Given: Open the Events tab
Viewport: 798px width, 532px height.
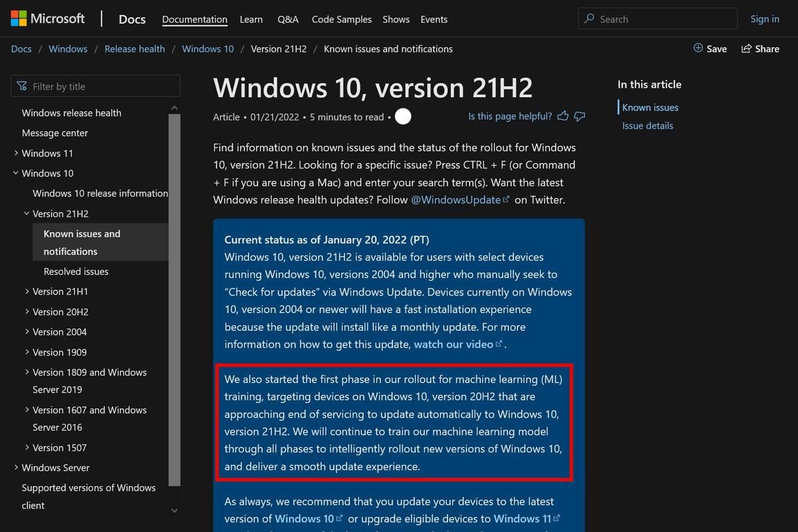Looking at the screenshot, I should point(434,19).
